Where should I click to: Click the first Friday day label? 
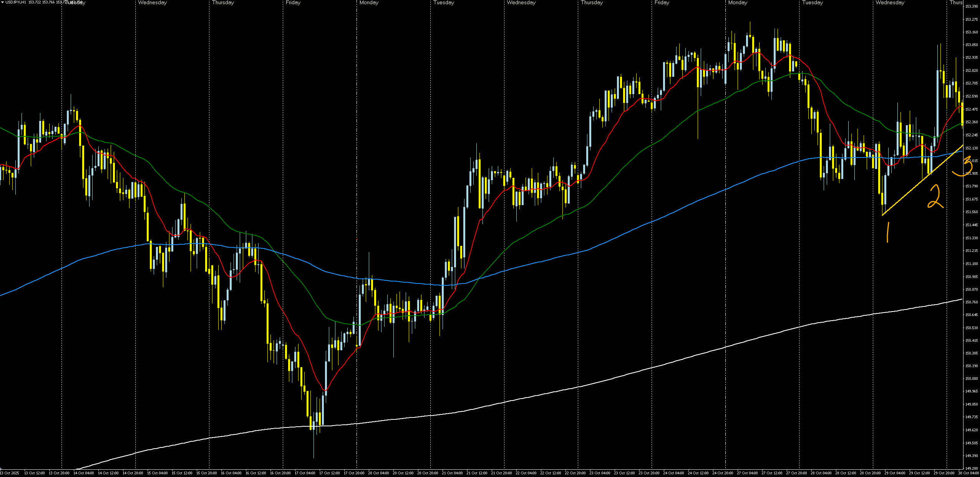293,3
